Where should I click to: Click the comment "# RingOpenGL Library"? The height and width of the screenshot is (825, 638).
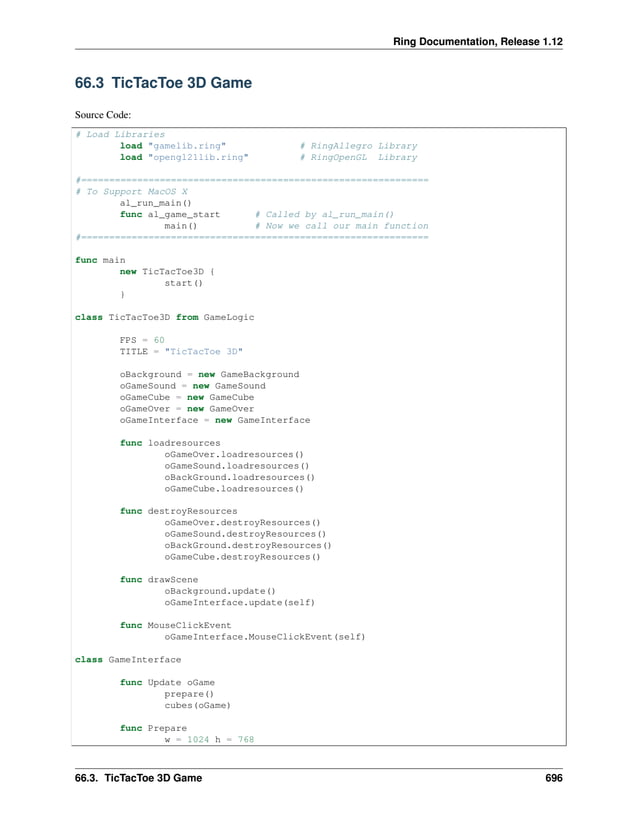[x=359, y=157]
